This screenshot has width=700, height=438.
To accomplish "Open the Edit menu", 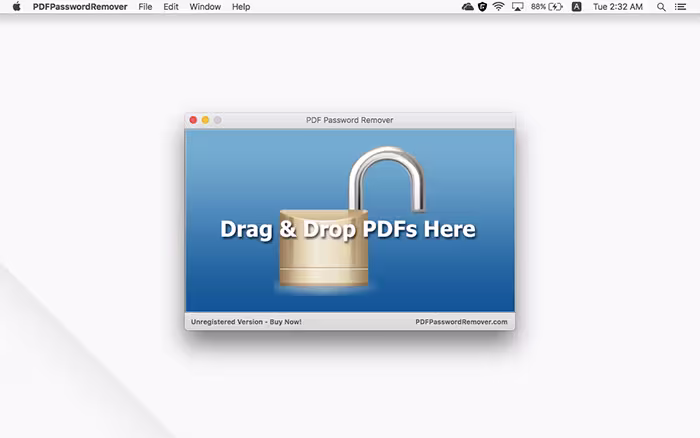I will (171, 7).
